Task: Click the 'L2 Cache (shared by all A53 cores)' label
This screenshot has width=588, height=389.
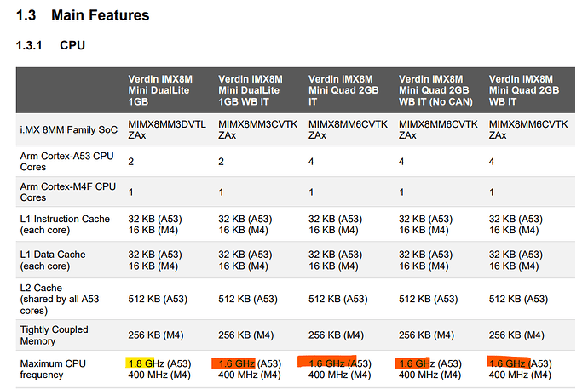Action: [x=60, y=299]
